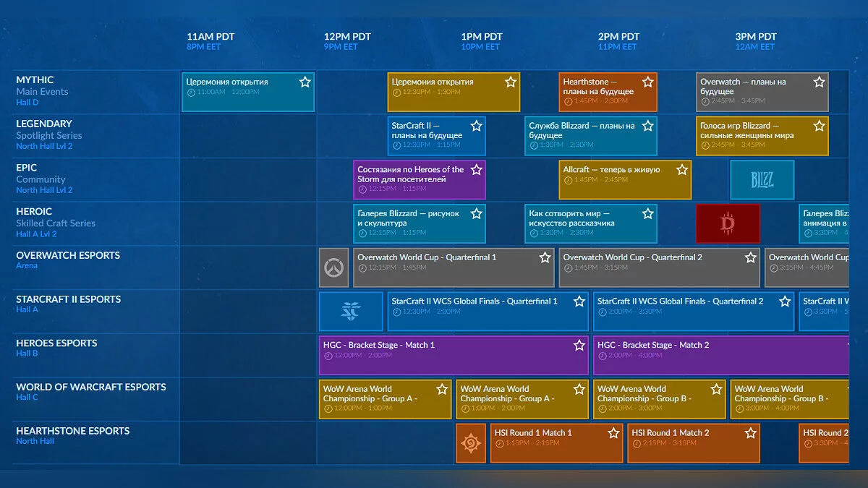Click the StarCraft II logo tile
Viewport: 868px width, 488px height.
point(351,312)
